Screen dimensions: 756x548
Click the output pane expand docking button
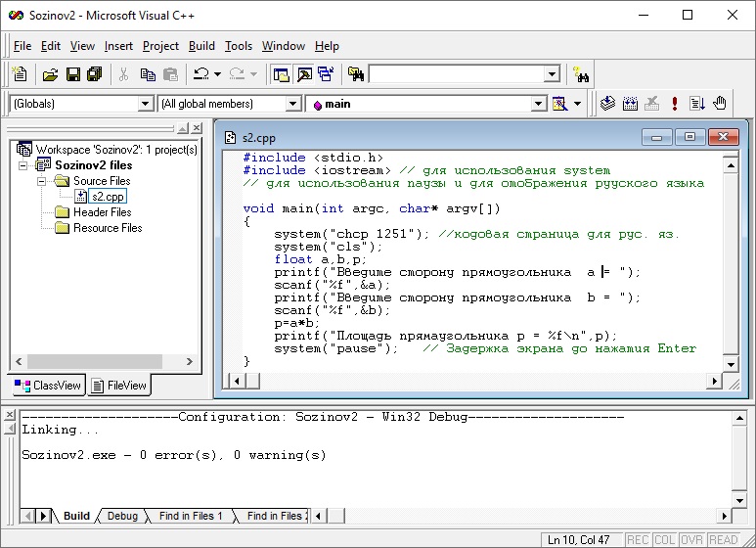[9, 429]
